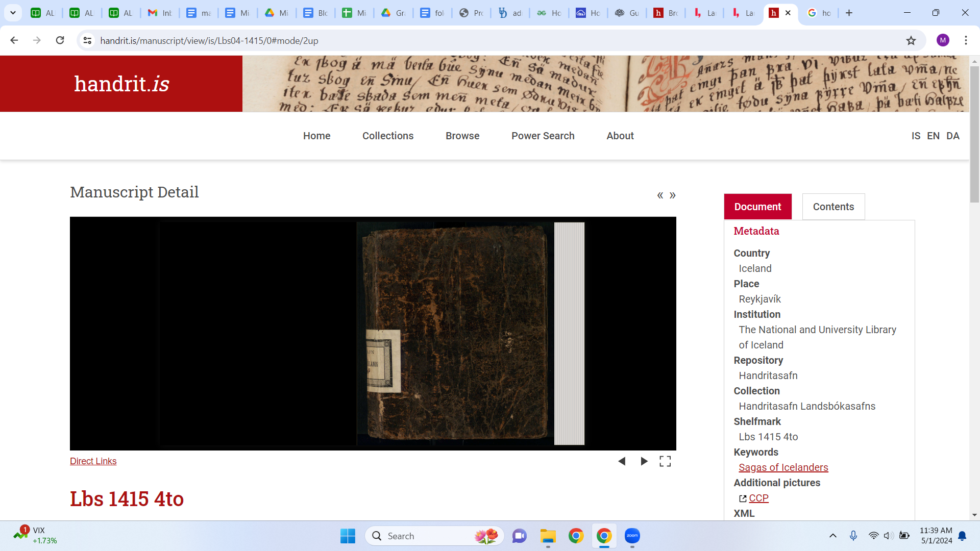Bookmark this page with star icon
Screen dimensions: 980x551
(911, 40)
